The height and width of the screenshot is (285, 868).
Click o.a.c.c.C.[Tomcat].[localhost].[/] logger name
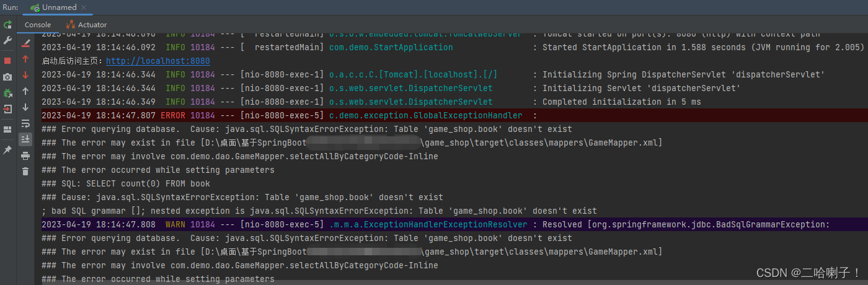pyautogui.click(x=413, y=74)
